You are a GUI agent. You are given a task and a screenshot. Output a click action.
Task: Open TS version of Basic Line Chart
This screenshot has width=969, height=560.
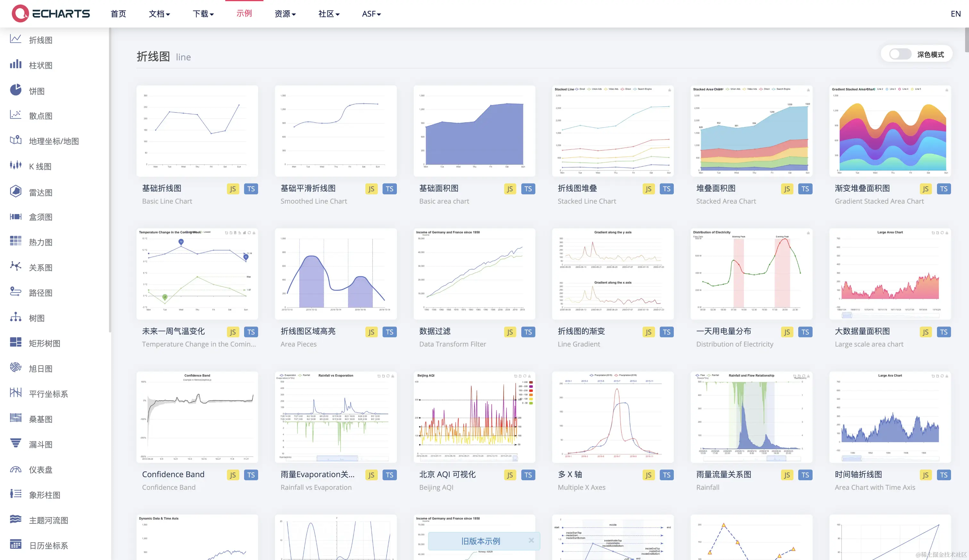[251, 189]
